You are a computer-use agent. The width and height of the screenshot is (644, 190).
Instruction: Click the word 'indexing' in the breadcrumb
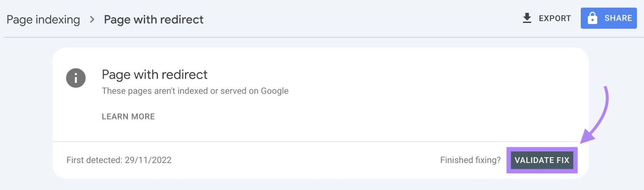tap(58, 19)
